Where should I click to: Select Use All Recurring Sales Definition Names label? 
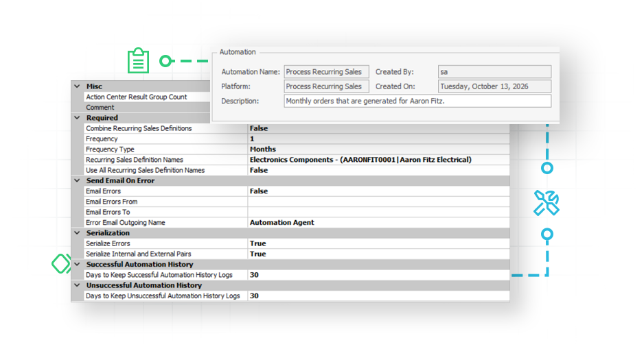click(145, 170)
